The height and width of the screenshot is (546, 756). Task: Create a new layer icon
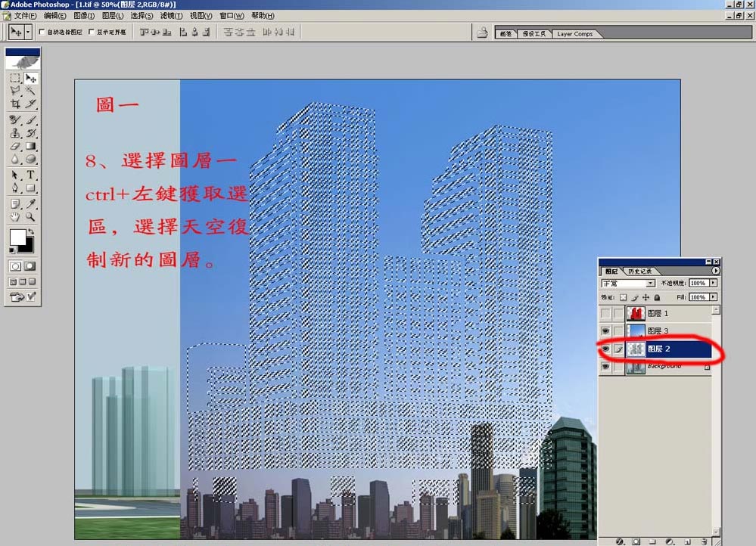tap(687, 541)
